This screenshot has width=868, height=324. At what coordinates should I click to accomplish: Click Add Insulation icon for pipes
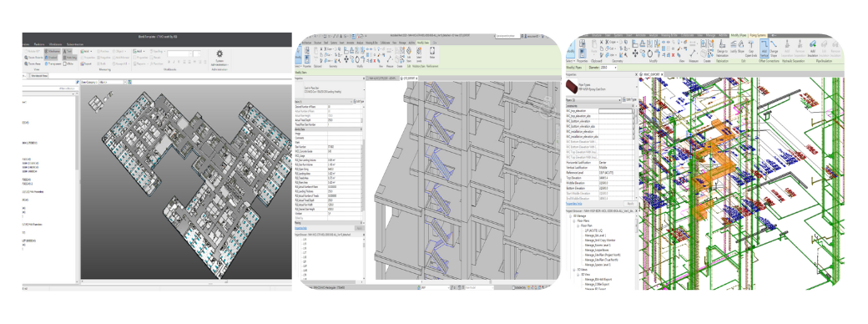click(813, 48)
